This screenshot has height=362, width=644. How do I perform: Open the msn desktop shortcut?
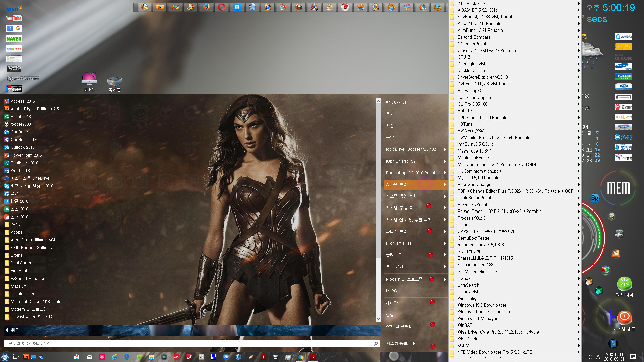14,8
